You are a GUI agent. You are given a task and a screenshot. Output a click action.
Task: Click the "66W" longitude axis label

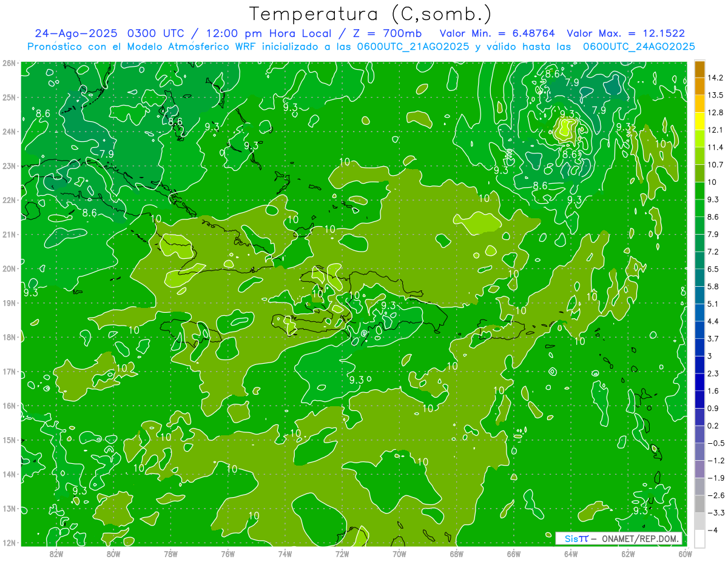coord(513,553)
